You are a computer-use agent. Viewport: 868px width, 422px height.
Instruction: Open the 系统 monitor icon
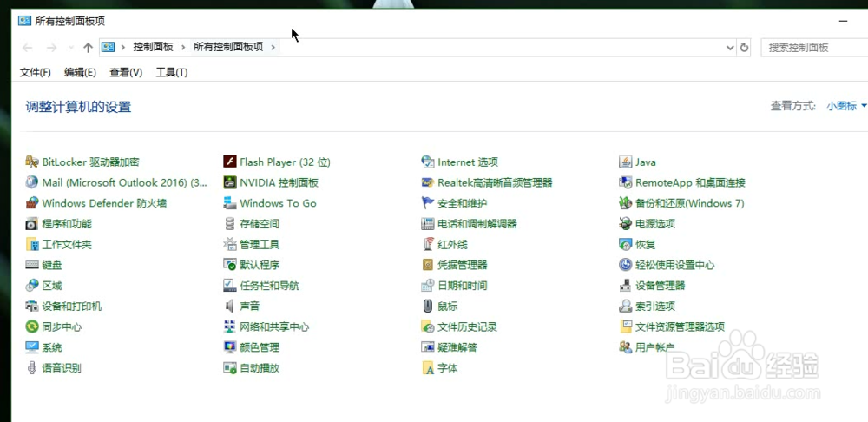click(x=32, y=347)
